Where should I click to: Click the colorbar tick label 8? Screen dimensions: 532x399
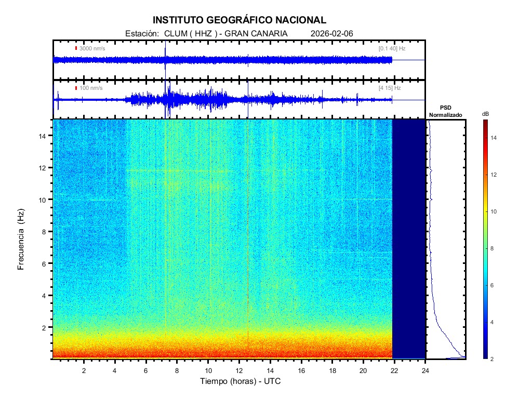click(495, 249)
